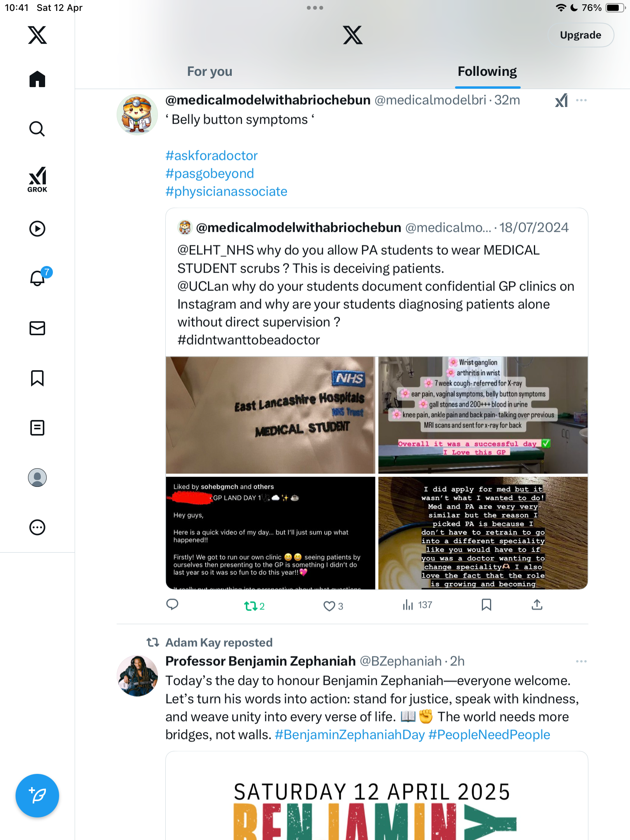Click the Upgrade button
Screen dimensions: 630x840
[x=581, y=35]
